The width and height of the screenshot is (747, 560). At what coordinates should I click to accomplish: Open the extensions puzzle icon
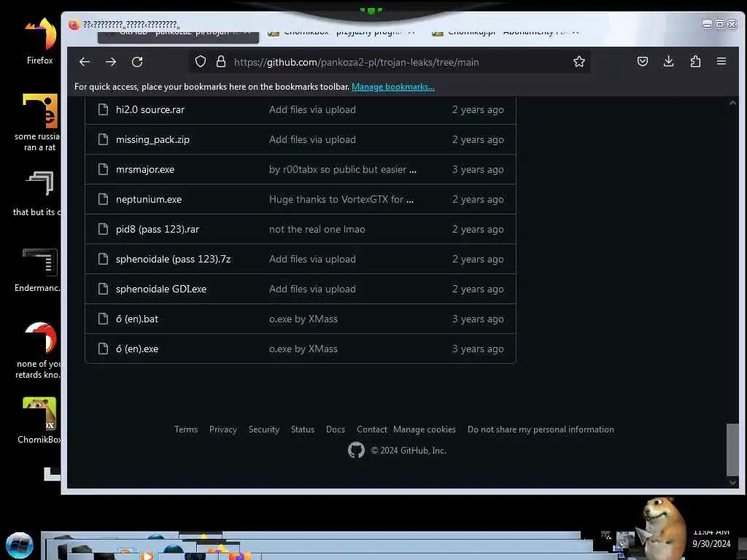pyautogui.click(x=695, y=61)
